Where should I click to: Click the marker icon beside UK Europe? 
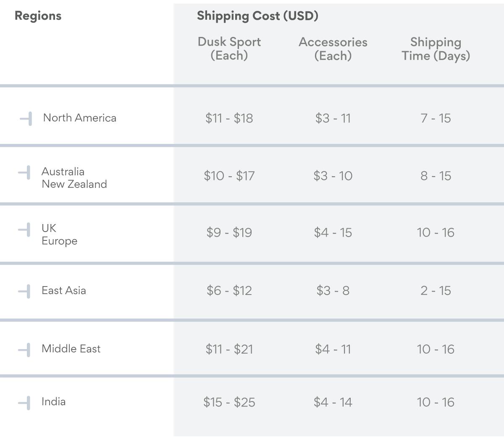25,230
